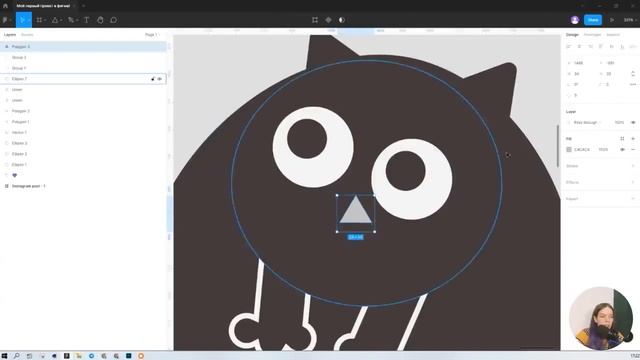This screenshot has height=360, width=640.
Task: Select the Move tool
Action: point(22,20)
